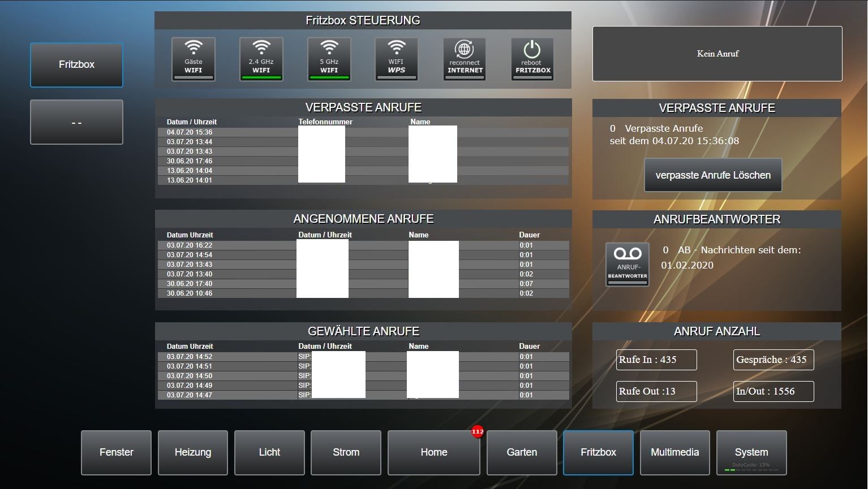Select accepted call row 03.07.20 16:22
This screenshot has width=868, height=489.
click(363, 245)
